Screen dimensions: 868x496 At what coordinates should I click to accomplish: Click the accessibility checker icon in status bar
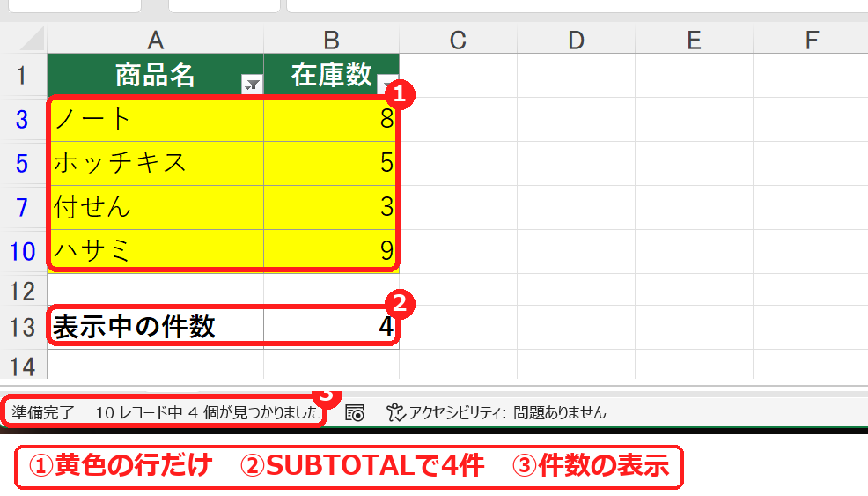click(396, 413)
